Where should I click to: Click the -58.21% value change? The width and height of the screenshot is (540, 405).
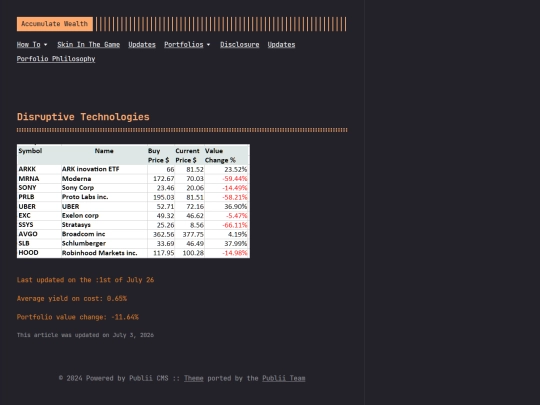pos(235,197)
